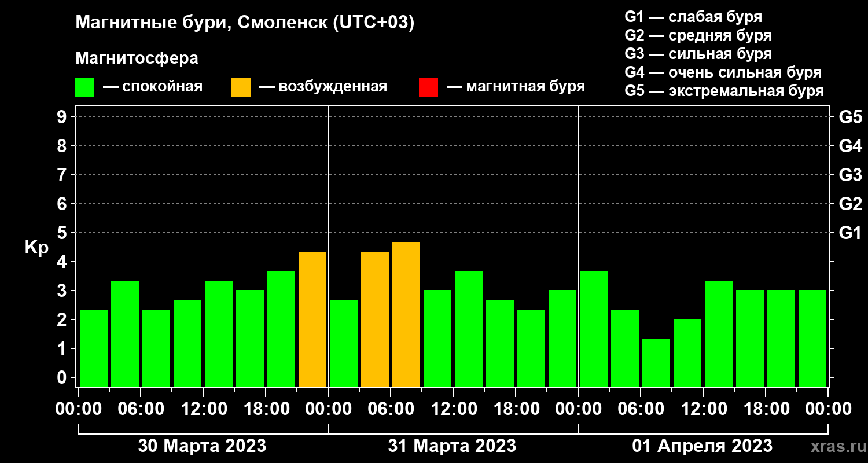
Task: Click the 'Kp' axis label
Action: [x=36, y=248]
